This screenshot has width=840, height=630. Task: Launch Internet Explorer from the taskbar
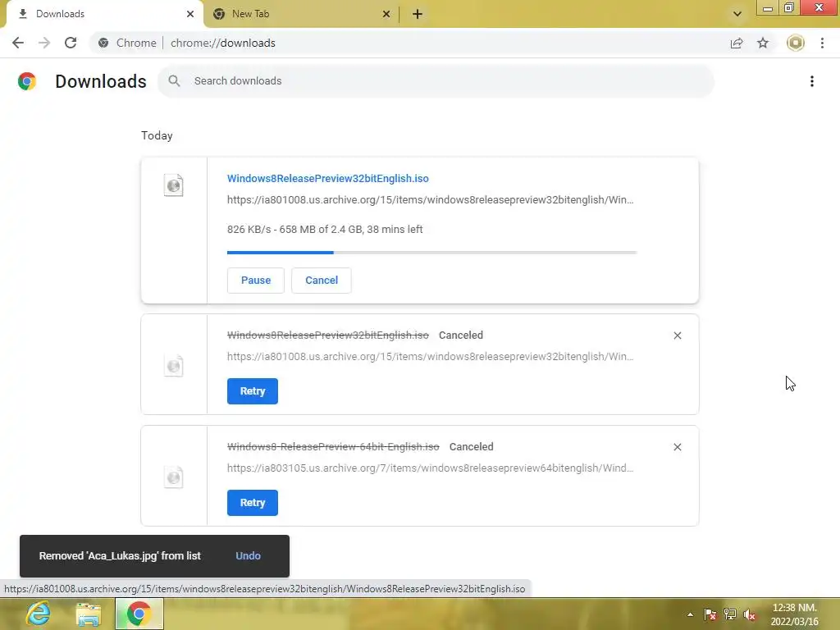39,614
